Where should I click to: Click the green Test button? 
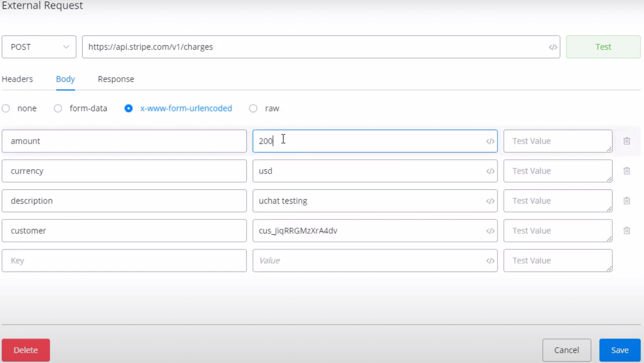click(x=603, y=47)
